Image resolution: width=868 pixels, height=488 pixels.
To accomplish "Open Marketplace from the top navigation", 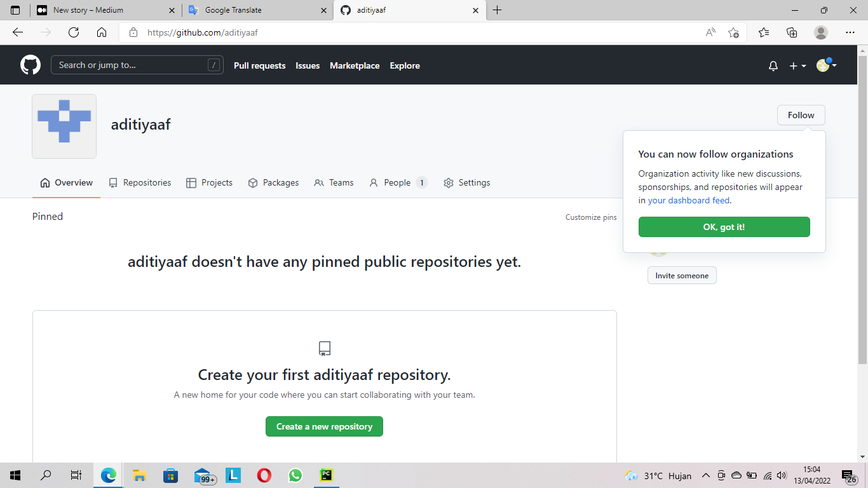I will pos(355,65).
